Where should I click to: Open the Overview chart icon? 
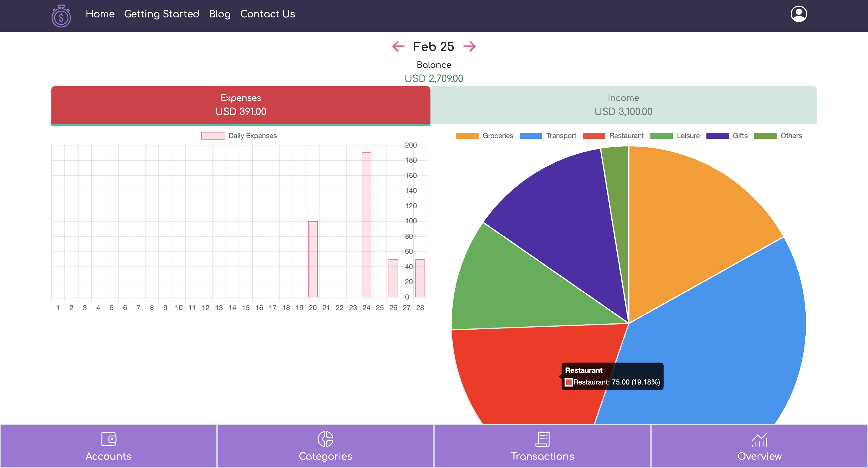[x=759, y=439]
